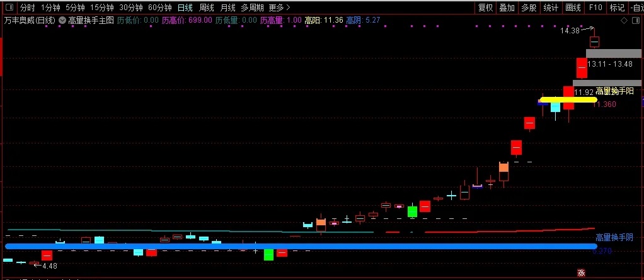
Task: Select the 60分钟 period tab
Action: pos(160,8)
